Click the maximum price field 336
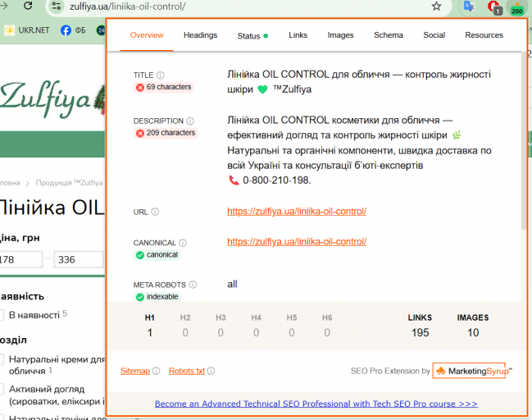Screen dimensions: 532x420 79,260
